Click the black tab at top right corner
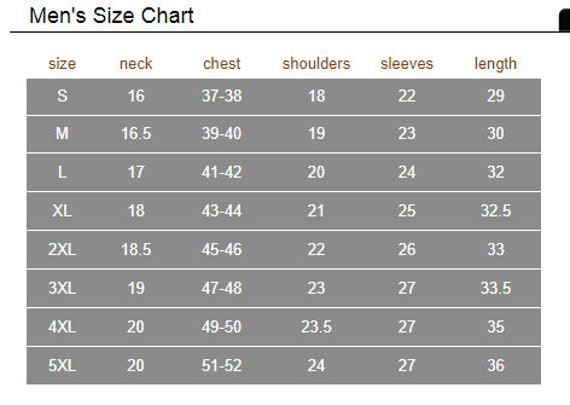Image resolution: width=570 pixels, height=405 pixels. coord(564,20)
